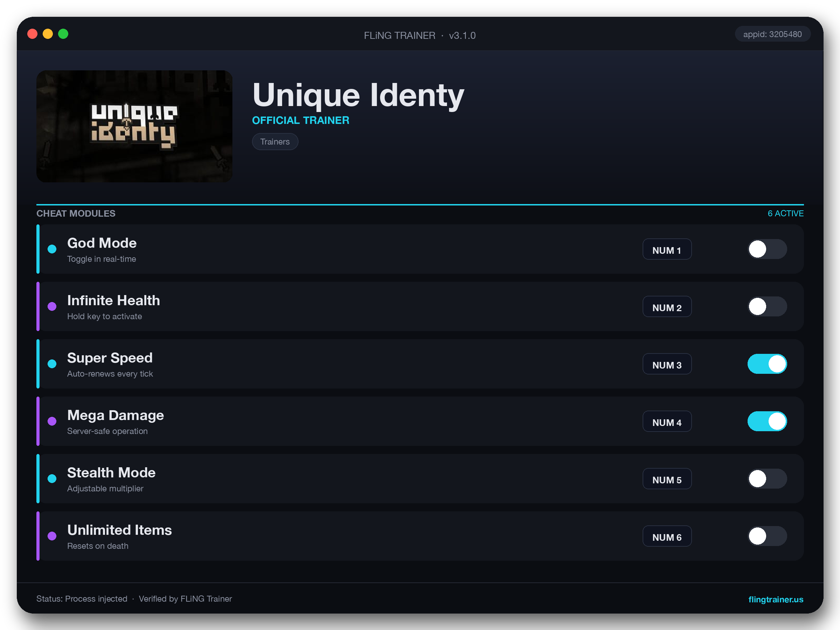Click the NUM 6 hotkey button
This screenshot has width=840, height=630.
(667, 536)
